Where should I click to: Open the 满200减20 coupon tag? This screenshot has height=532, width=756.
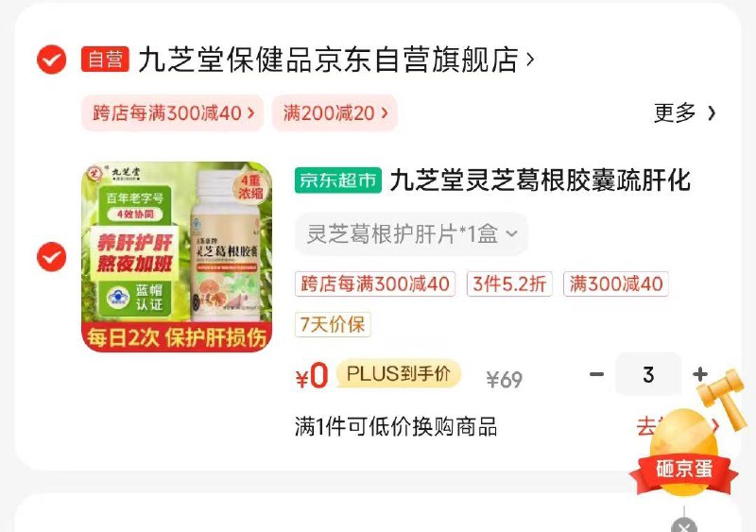pyautogui.click(x=335, y=113)
